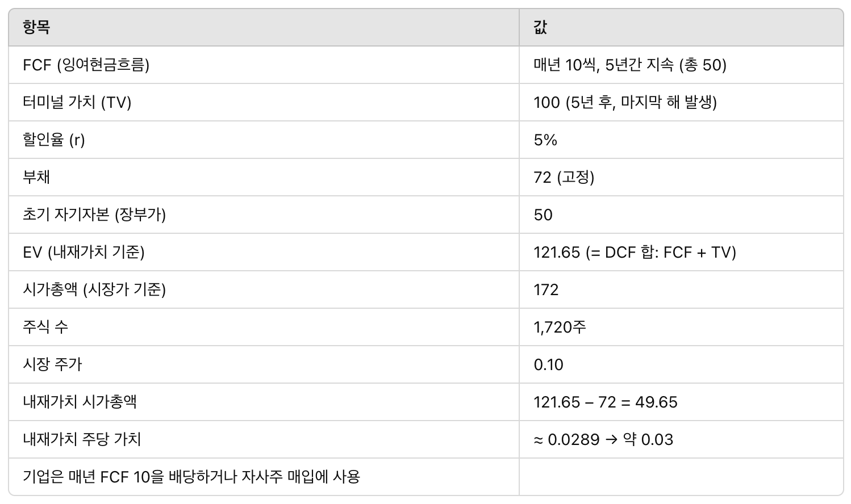Select the 121.65 (= DCF 합: FCF + TV) cell
This screenshot has width=851, height=504.
pyautogui.click(x=635, y=252)
